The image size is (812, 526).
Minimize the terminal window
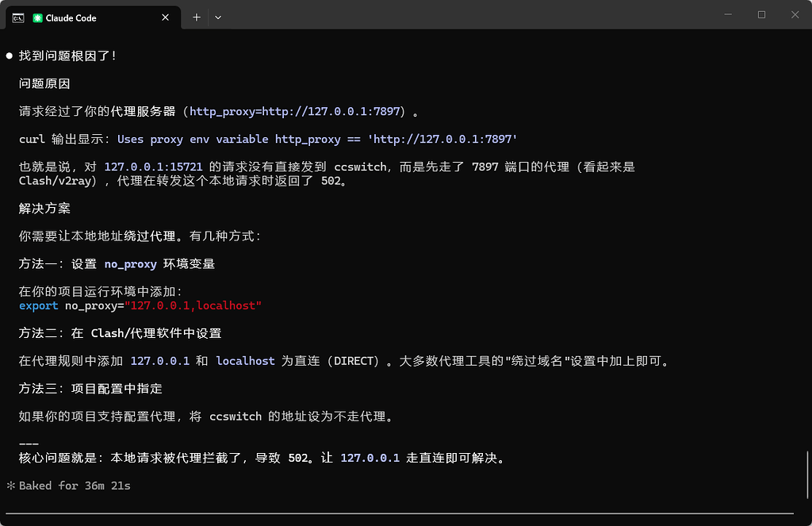(728, 14)
